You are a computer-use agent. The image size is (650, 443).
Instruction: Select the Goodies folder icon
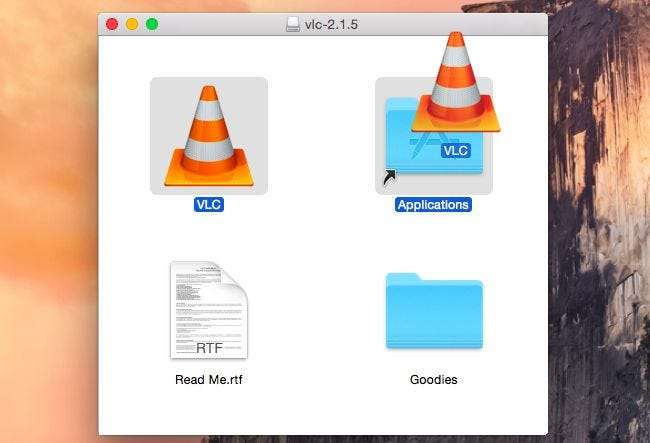click(x=434, y=312)
